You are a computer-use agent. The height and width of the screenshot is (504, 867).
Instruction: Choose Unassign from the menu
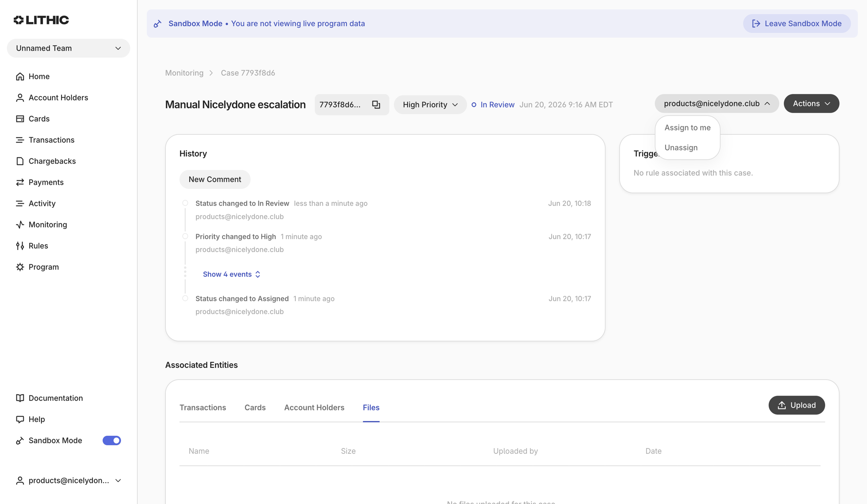[x=681, y=147]
